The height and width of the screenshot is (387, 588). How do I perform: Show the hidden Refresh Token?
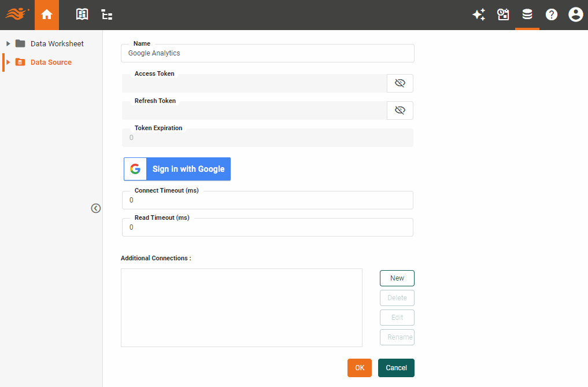400,110
